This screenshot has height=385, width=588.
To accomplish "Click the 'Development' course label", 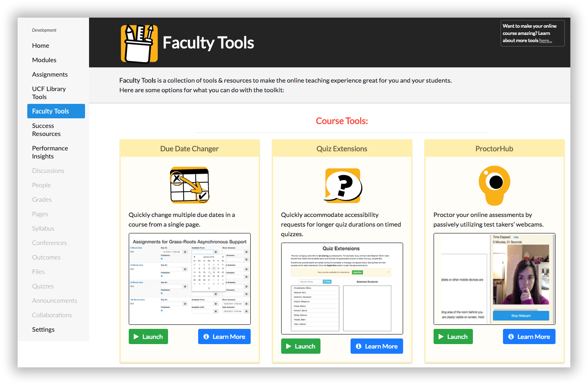I will pyautogui.click(x=44, y=30).
